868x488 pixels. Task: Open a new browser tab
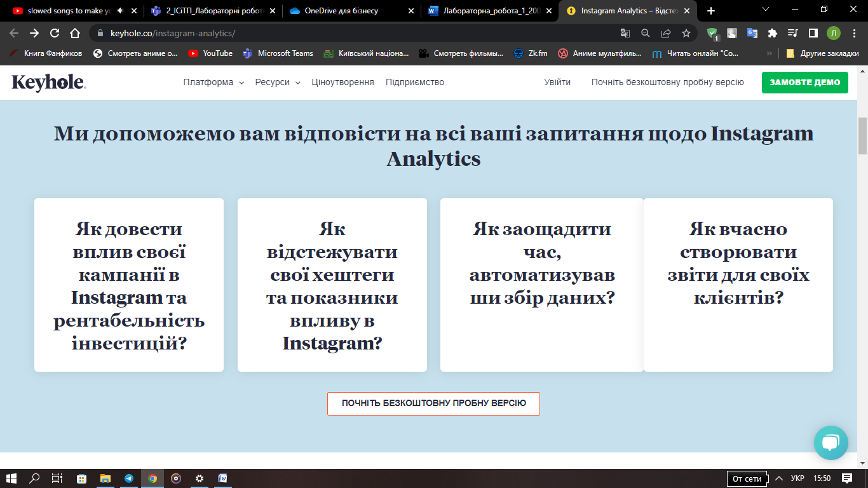tap(710, 11)
